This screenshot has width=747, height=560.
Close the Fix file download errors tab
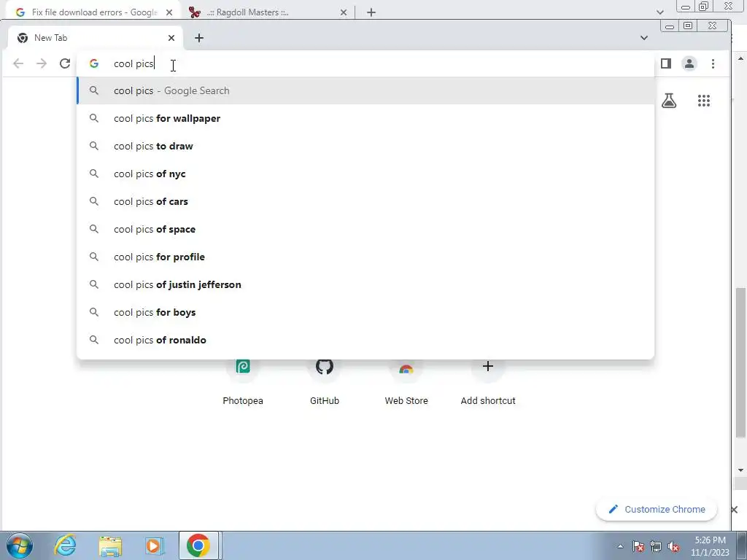[x=169, y=12]
